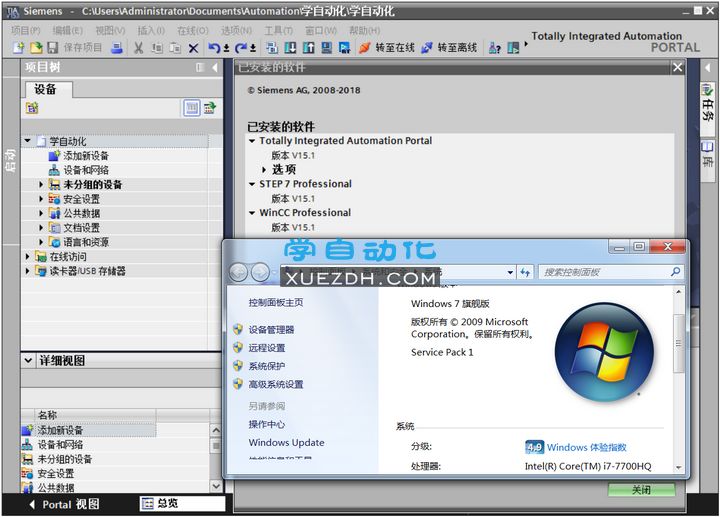Viewport: 720px width, 517px height.
Task: Open the 视图(V) menu
Action: tap(110, 30)
